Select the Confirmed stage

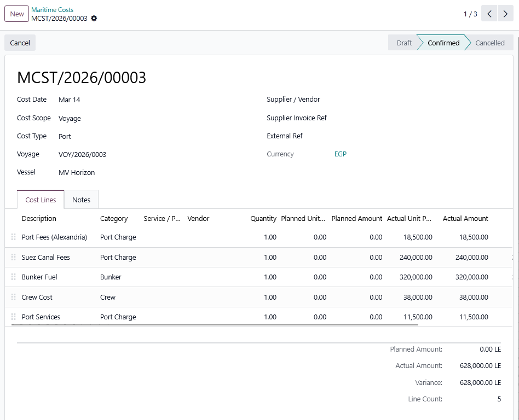point(443,43)
